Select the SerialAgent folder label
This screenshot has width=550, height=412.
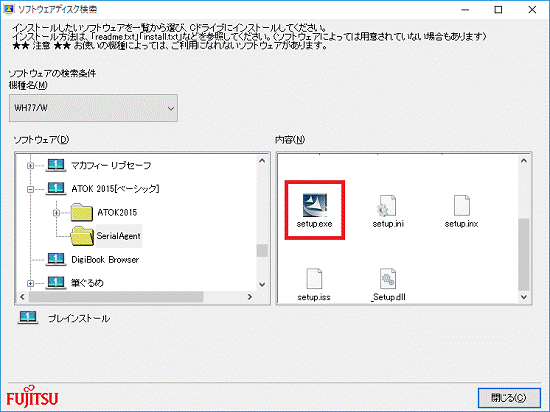tap(119, 236)
